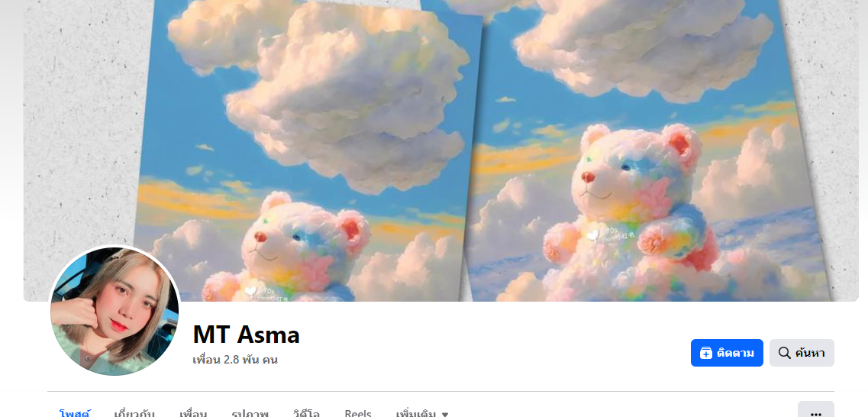Click the down arrow next to เพิ่มเติม
Screen dimensions: 868x417
click(445, 414)
